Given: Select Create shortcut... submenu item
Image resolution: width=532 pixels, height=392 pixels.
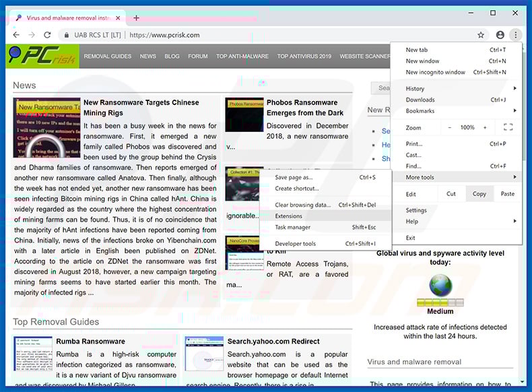Looking at the screenshot, I should (325, 189).
